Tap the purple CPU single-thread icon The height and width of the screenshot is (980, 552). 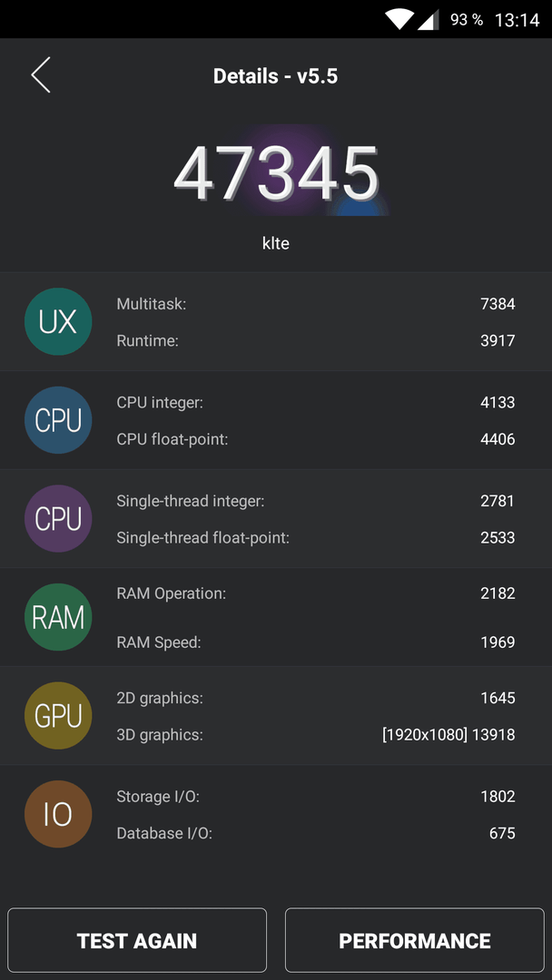click(58, 519)
